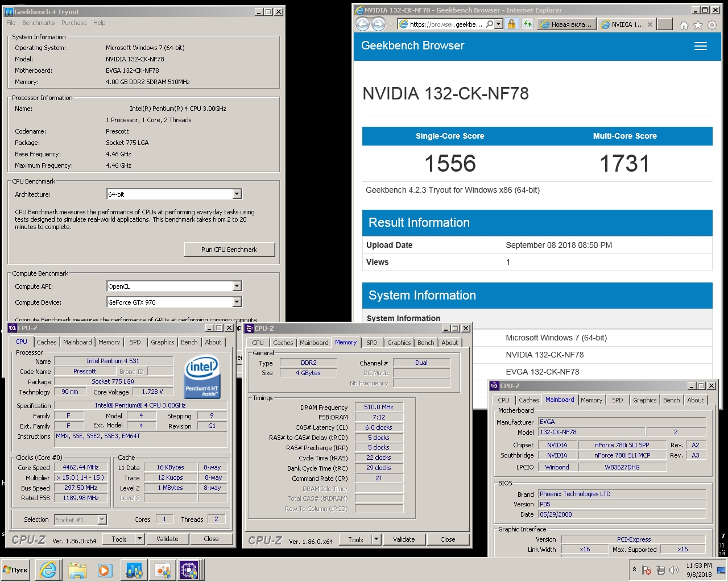Switch to Geekbench taskbar icon
The width and height of the screenshot is (728, 582).
[134, 570]
